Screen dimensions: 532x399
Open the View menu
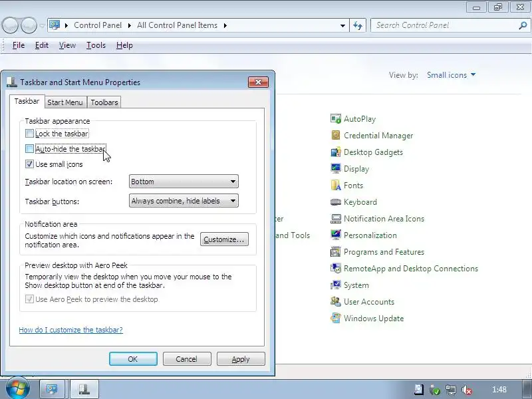(x=67, y=45)
